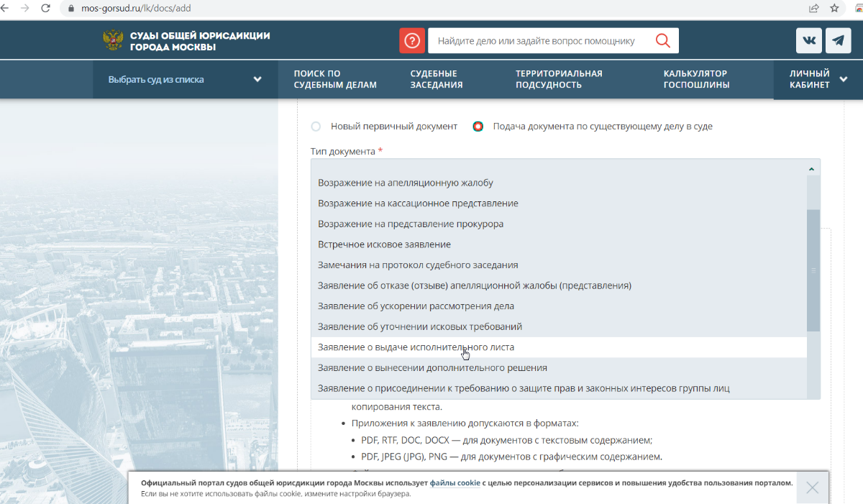Choose 'Заявление о выдаче исполнительного листа' option
The height and width of the screenshot is (504, 863).
(x=559, y=347)
